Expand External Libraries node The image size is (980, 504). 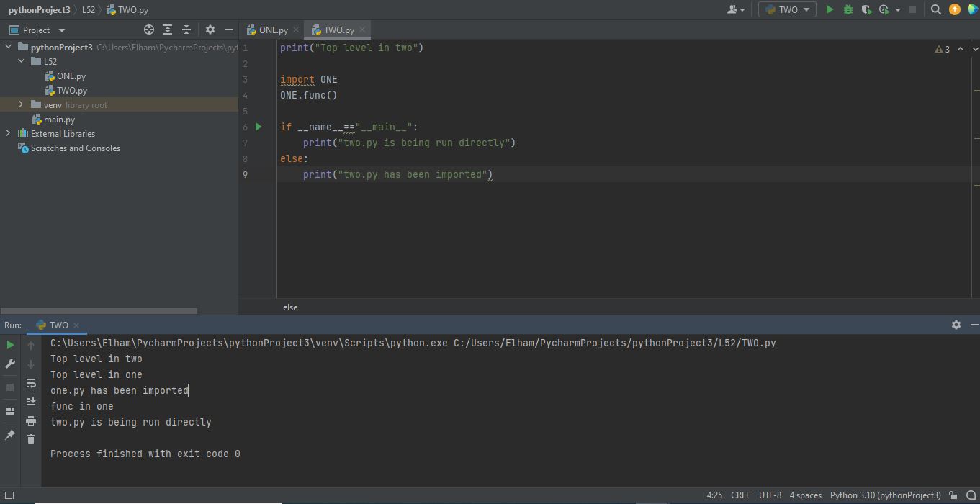(8, 133)
